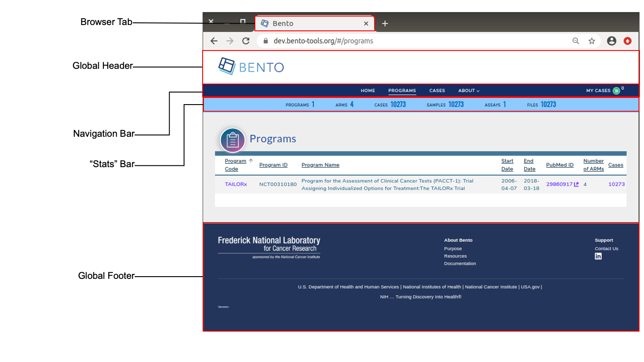Screen dimensions: 644x362
Task: Sort by Cases column header
Action: click(x=615, y=165)
